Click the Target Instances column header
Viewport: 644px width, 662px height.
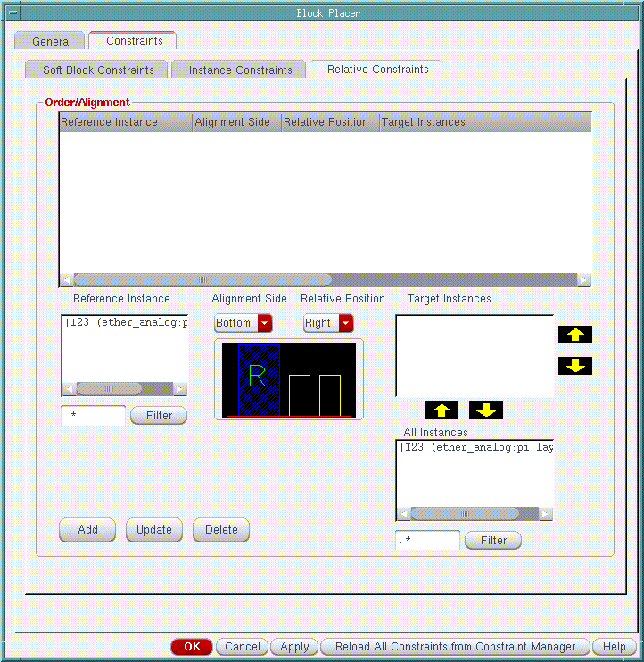(x=485, y=122)
